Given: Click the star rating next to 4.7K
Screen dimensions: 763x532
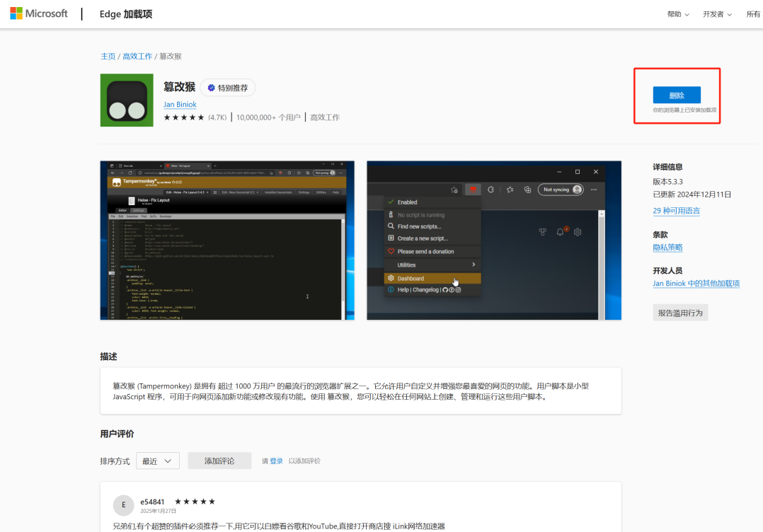Looking at the screenshot, I should (184, 117).
